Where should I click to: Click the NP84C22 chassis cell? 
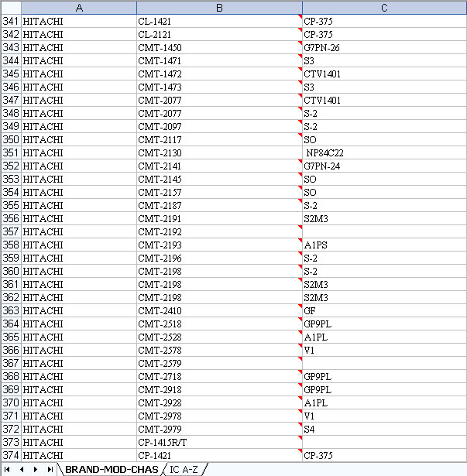384,152
